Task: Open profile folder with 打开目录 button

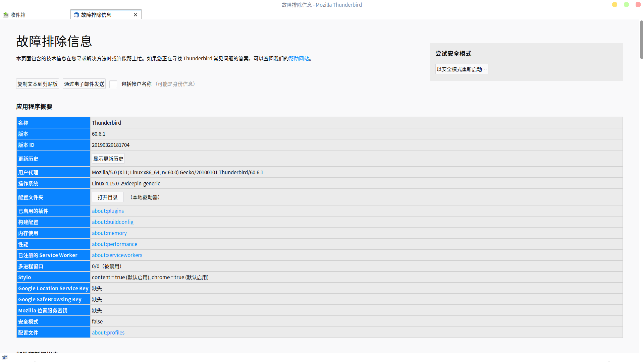Action: click(x=108, y=197)
